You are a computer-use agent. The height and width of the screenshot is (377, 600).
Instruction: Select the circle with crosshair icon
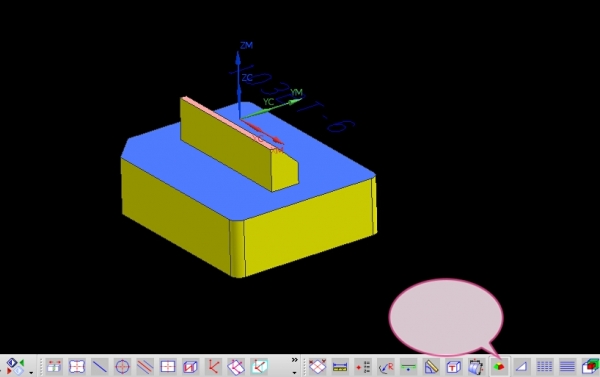[122, 367]
